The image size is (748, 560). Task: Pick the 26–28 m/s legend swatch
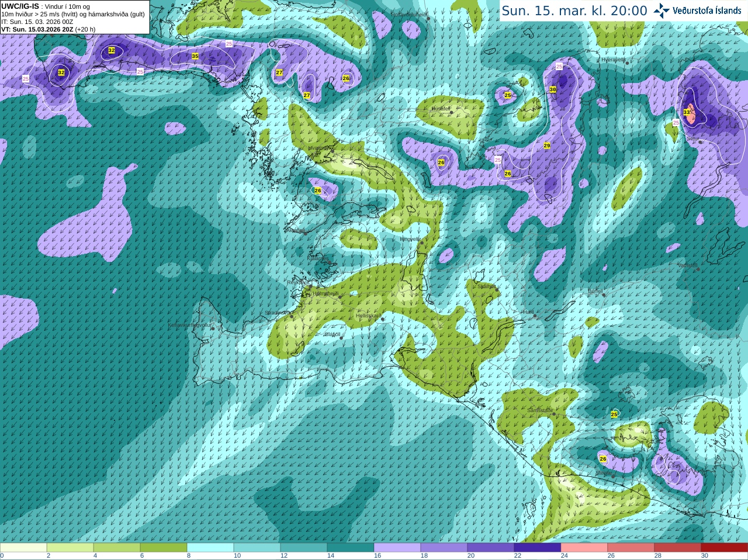[631, 548]
